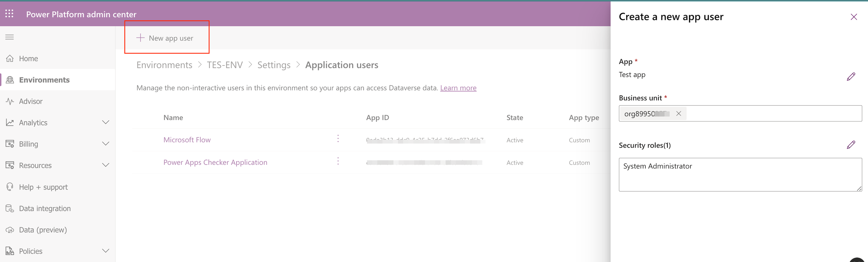This screenshot has height=262, width=868.
Task: Navigate to TES-ENV breadcrumb
Action: tap(225, 65)
